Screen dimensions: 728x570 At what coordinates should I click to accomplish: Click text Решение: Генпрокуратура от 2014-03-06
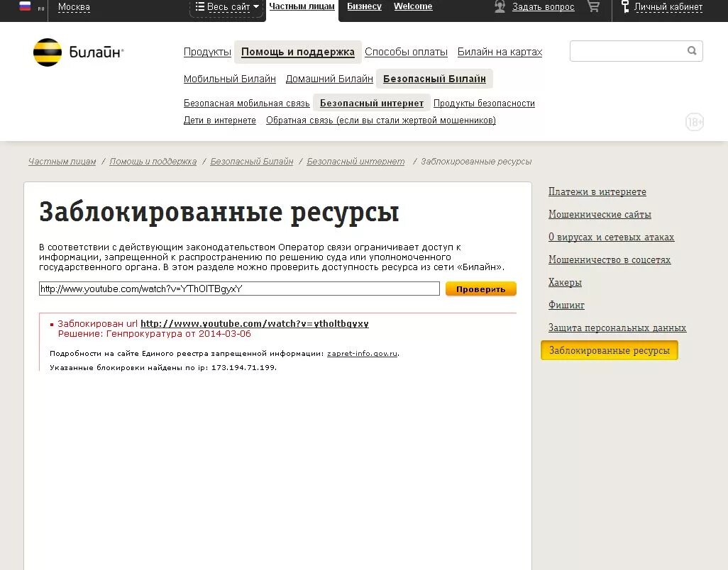pos(154,334)
